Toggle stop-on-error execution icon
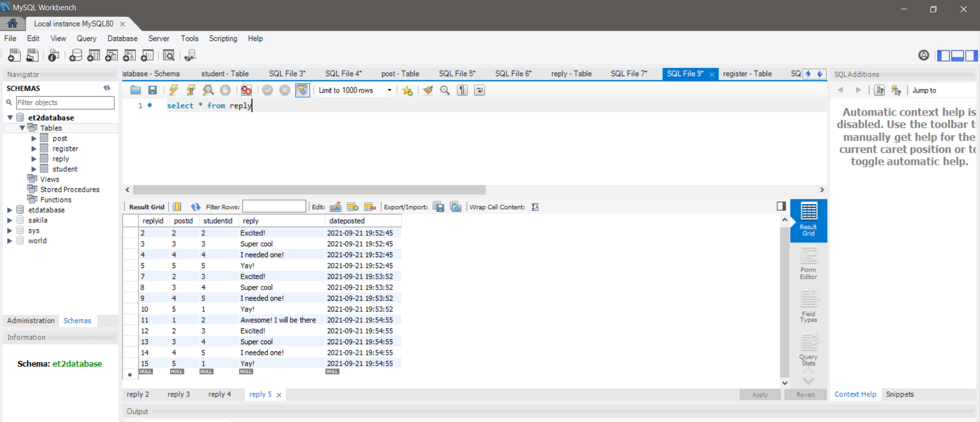This screenshot has height=422, width=980. [x=246, y=90]
